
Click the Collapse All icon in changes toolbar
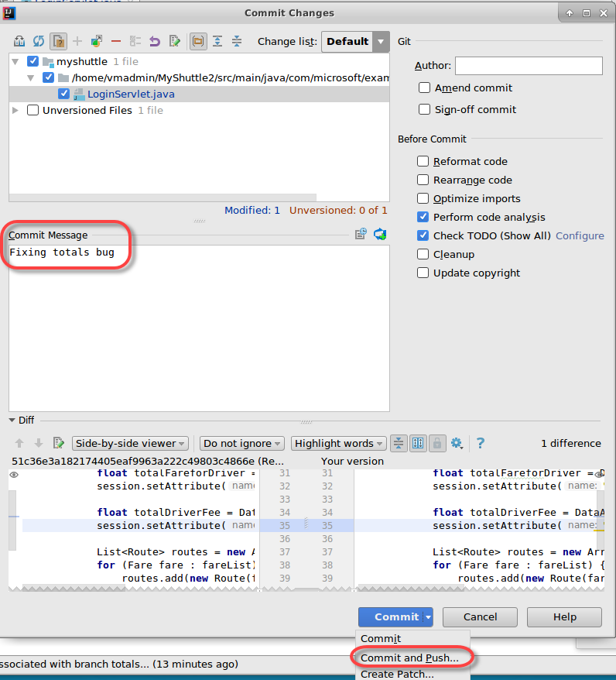(x=237, y=41)
